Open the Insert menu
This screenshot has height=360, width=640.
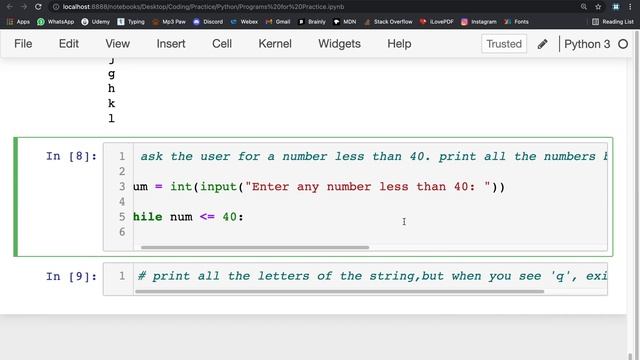[x=171, y=44]
